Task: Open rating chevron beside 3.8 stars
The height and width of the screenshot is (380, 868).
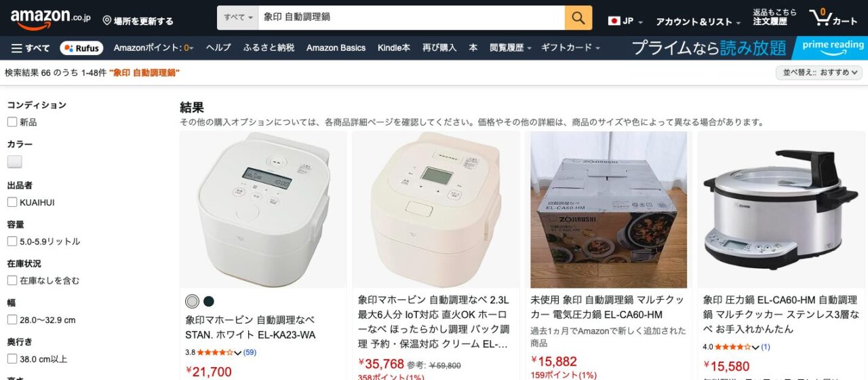Action: pos(237,352)
